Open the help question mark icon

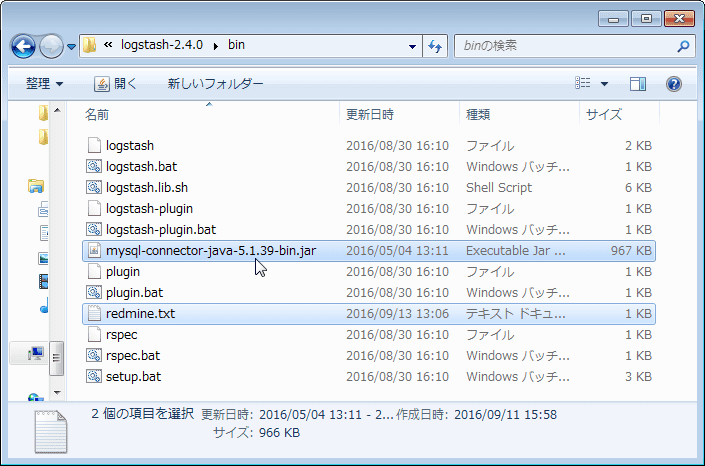click(x=674, y=84)
